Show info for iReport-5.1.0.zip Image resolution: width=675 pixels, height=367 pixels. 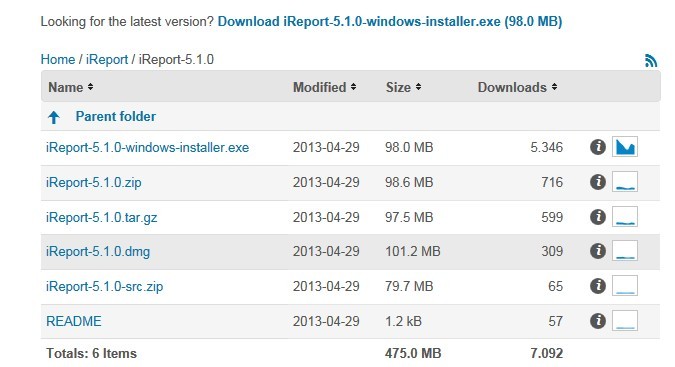click(598, 182)
